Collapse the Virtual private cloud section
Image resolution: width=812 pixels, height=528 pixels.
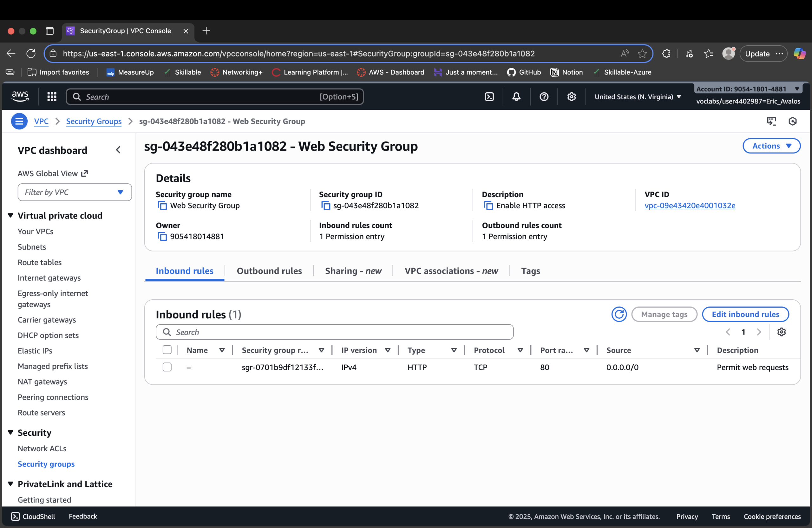(10, 215)
